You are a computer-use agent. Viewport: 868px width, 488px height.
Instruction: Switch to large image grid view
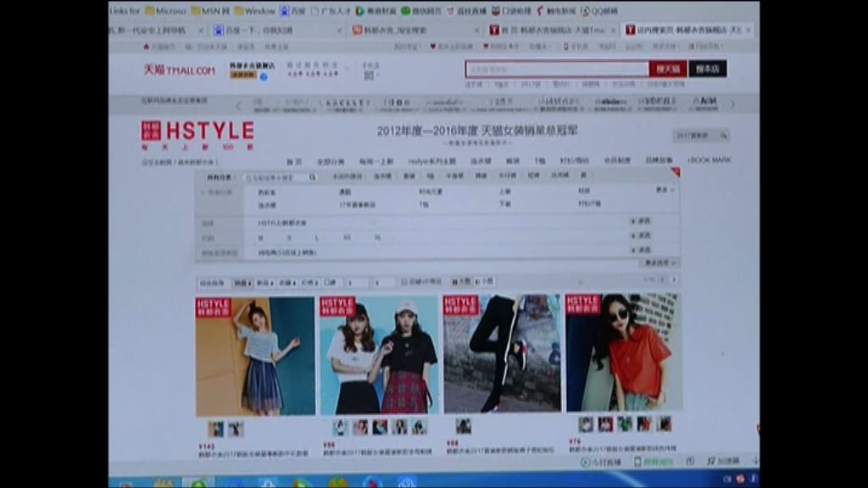click(x=462, y=282)
